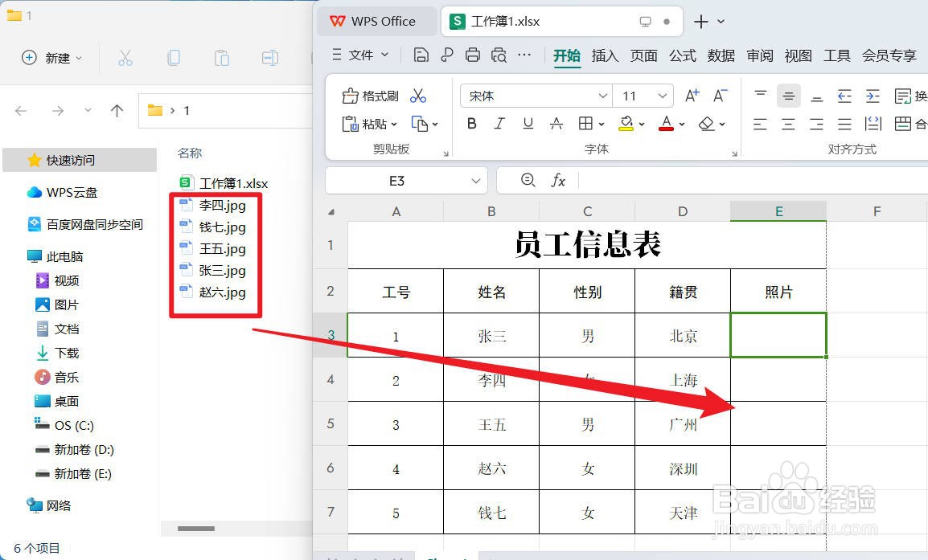Open the fill color dropdown arrow

[642, 125]
